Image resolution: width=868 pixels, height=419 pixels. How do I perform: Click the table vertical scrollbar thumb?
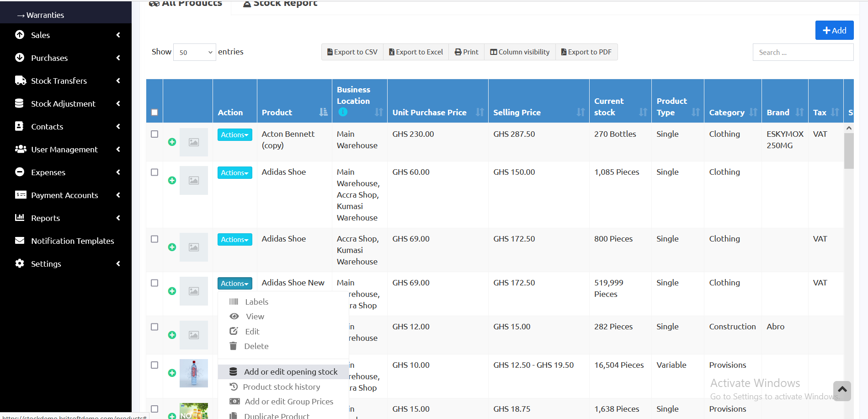(849, 151)
